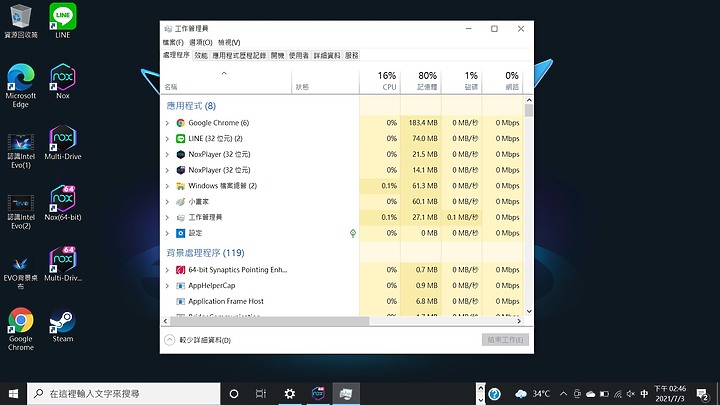
Task: Switch to Nox app on taskbar
Action: point(318,394)
